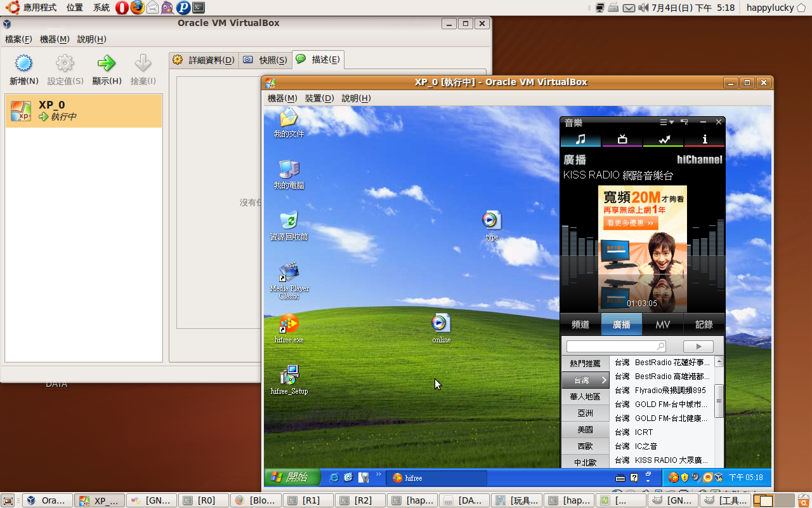
Task: Click the 'type' media file icon
Action: tap(492, 220)
